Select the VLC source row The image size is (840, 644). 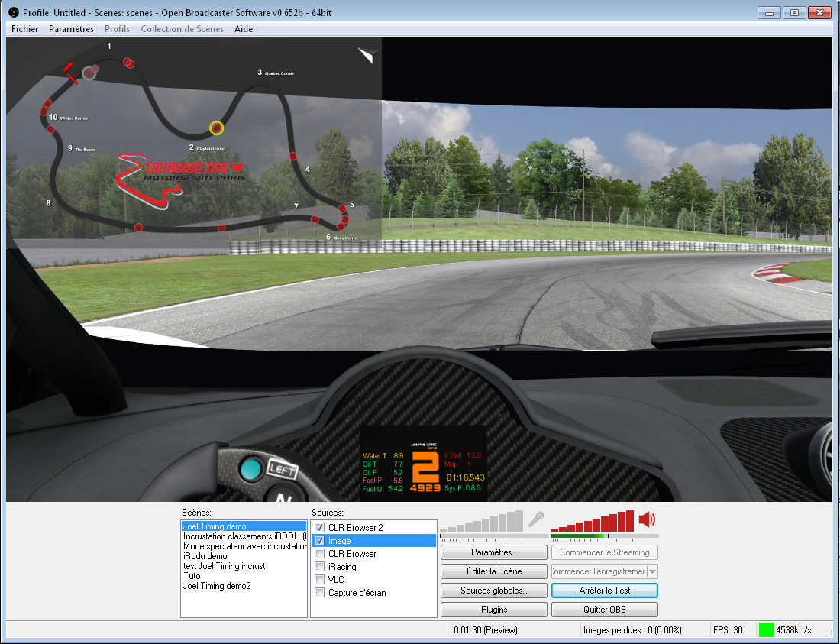point(374,579)
